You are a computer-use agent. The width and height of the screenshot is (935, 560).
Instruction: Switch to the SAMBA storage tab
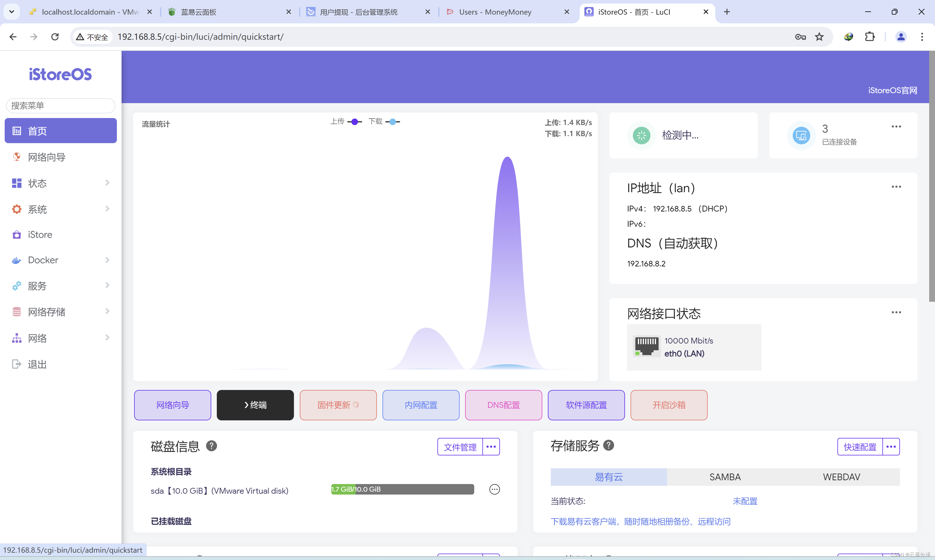pos(725,477)
